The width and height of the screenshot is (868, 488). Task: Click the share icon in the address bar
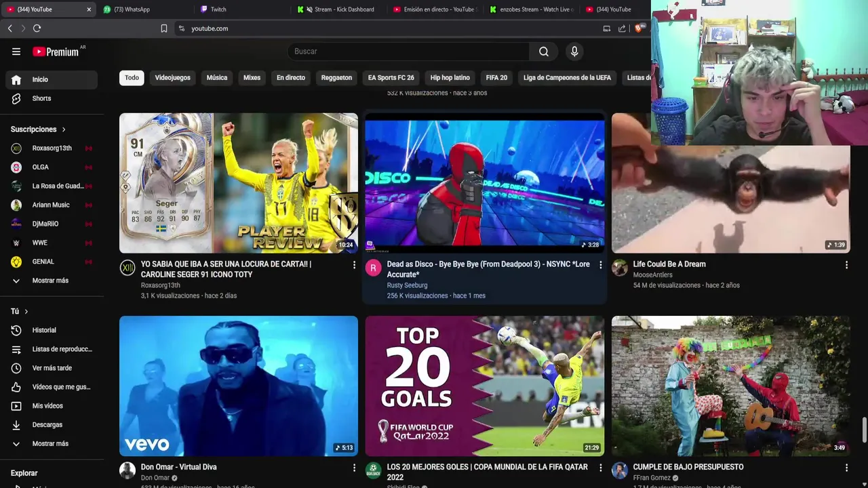point(622,28)
